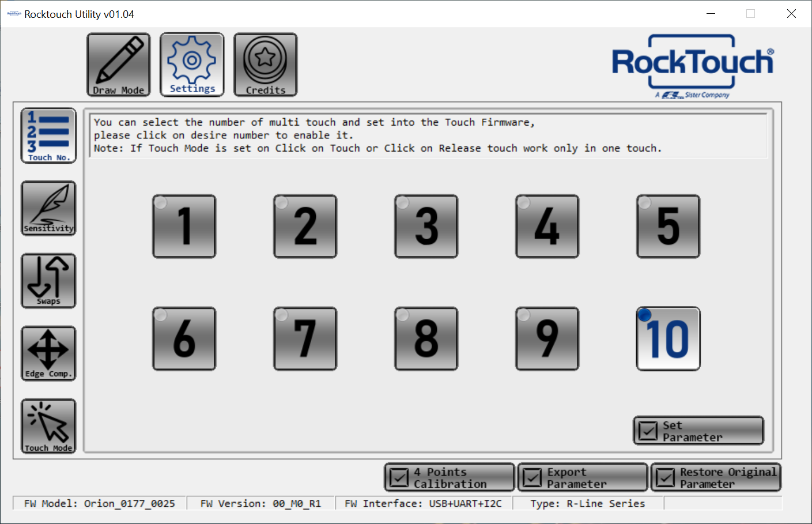This screenshot has width=812, height=524.
Task: Select 9 touch points
Action: 547,338
